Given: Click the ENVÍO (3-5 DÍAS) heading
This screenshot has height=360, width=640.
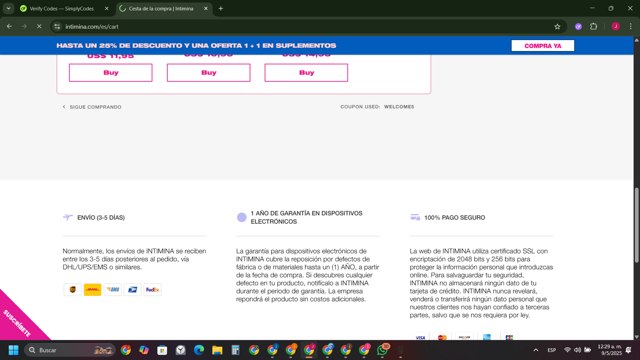Looking at the screenshot, I should (x=101, y=218).
